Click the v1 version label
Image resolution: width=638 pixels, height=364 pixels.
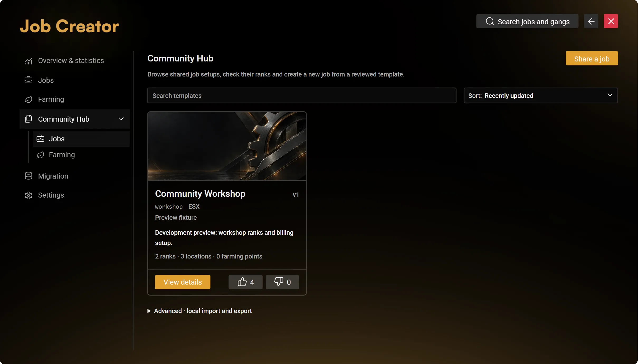pyautogui.click(x=296, y=195)
